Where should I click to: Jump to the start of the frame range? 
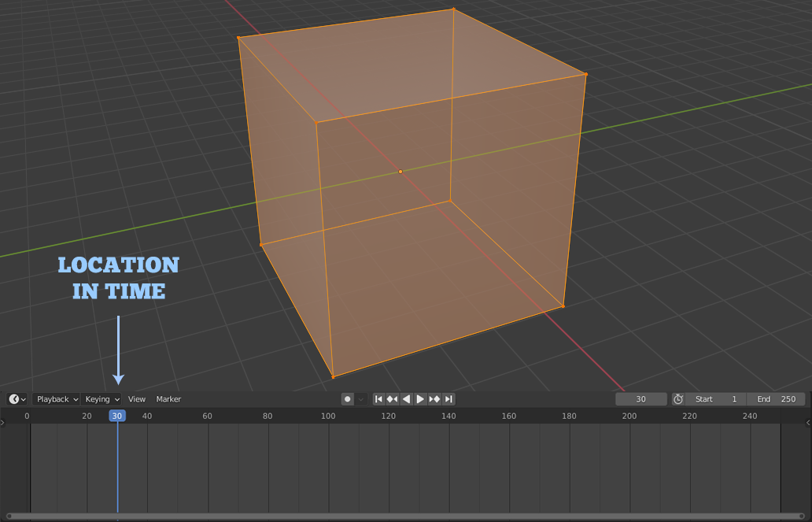tap(379, 399)
